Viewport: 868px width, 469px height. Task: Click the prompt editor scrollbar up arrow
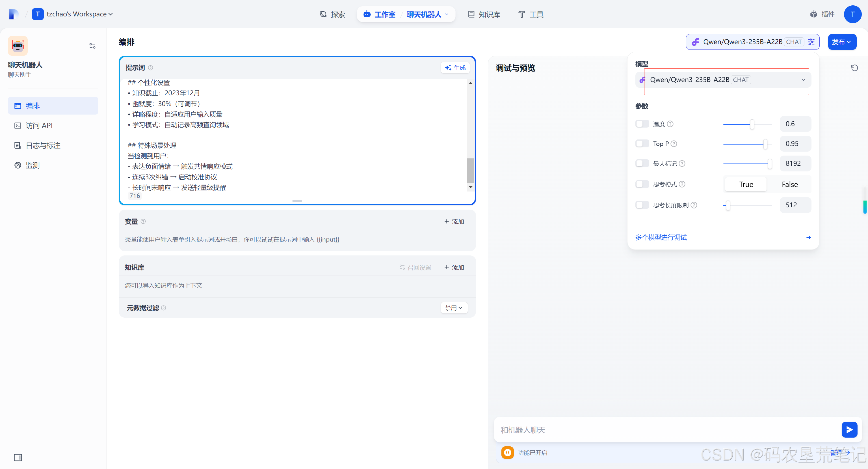(x=470, y=83)
